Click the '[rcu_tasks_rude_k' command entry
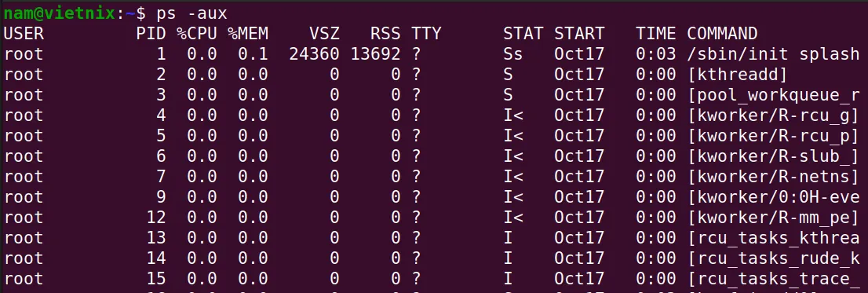This screenshot has height=293, width=868. click(x=773, y=259)
